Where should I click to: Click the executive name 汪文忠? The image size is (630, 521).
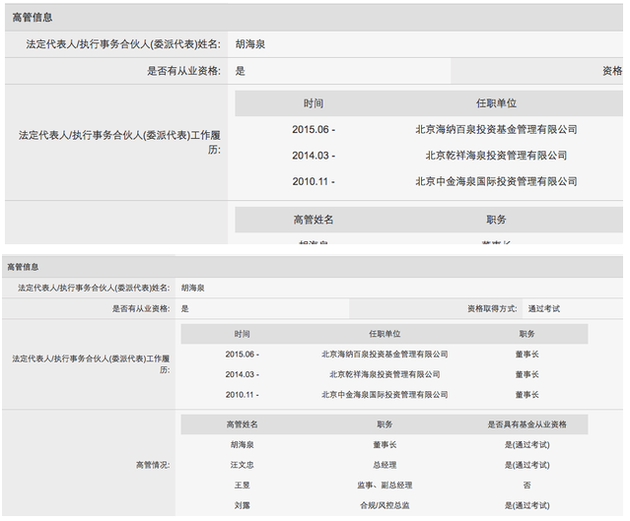tap(242, 465)
